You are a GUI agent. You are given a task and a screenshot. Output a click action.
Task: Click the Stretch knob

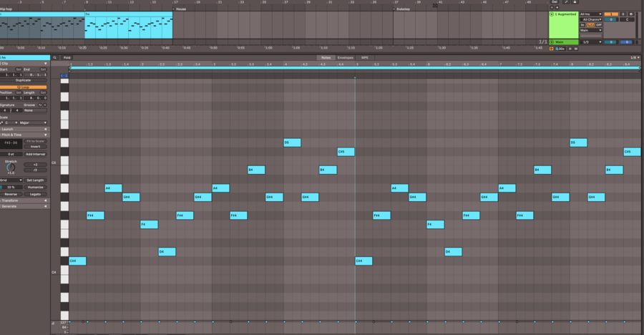pos(11,167)
